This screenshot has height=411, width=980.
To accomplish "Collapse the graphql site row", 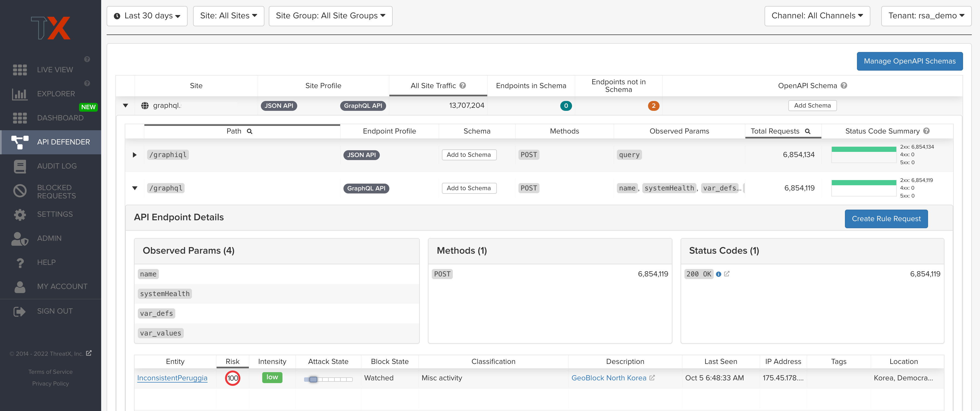I will pos(126,106).
